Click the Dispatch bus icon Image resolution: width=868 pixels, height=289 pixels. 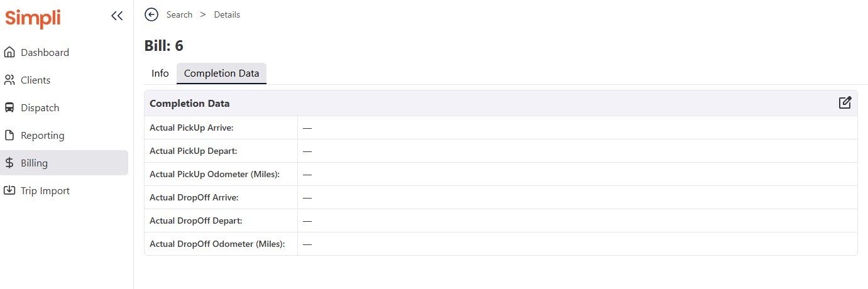9,108
